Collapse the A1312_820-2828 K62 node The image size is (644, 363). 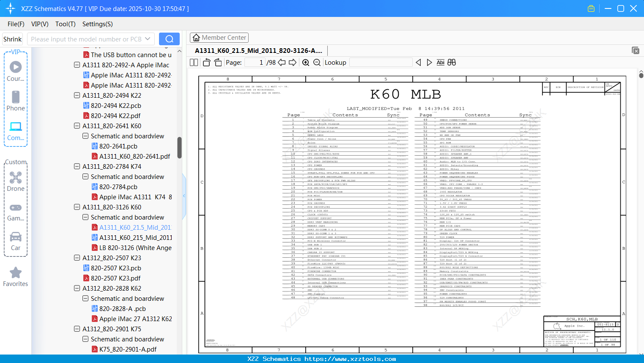pos(77,288)
